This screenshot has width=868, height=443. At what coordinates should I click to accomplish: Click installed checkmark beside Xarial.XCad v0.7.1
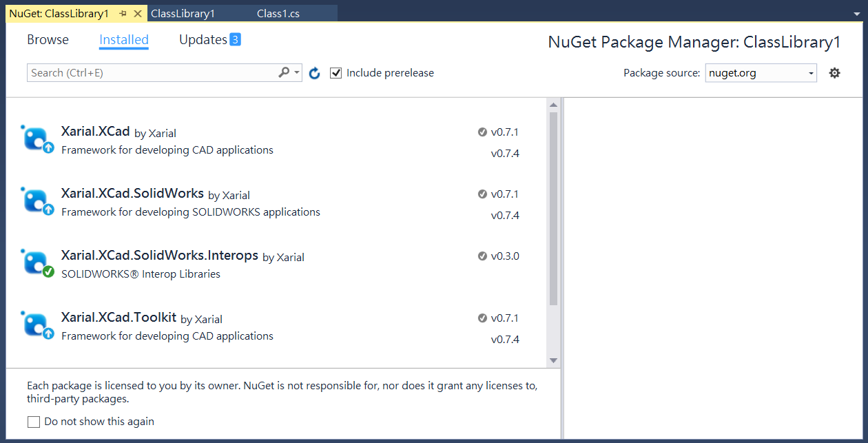tap(482, 132)
